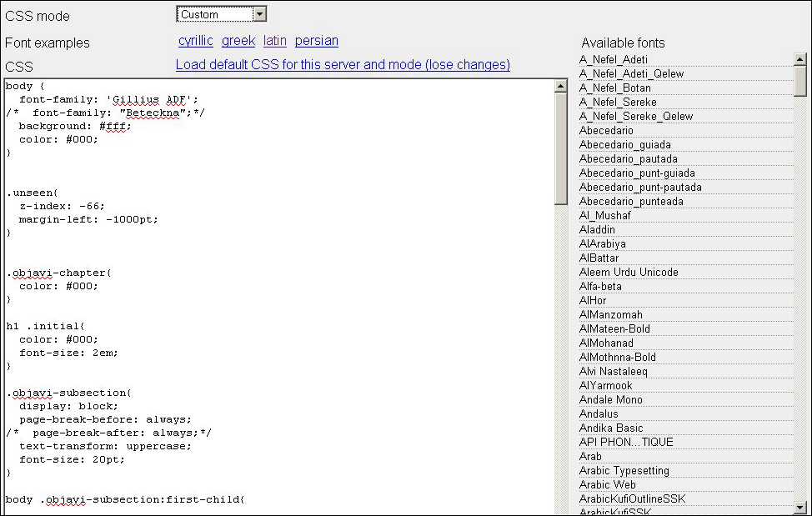The height and width of the screenshot is (516, 812).
Task: Click Load default CSS for this server link
Action: 343,65
